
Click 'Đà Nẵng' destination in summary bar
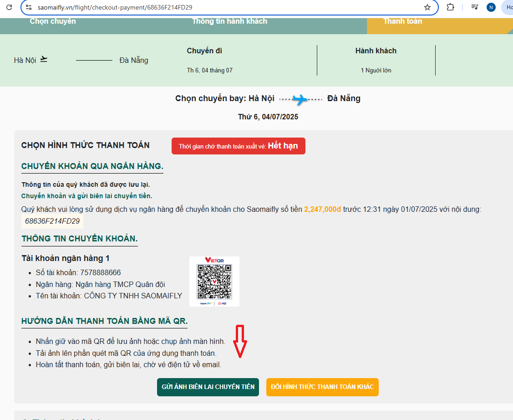coord(134,61)
